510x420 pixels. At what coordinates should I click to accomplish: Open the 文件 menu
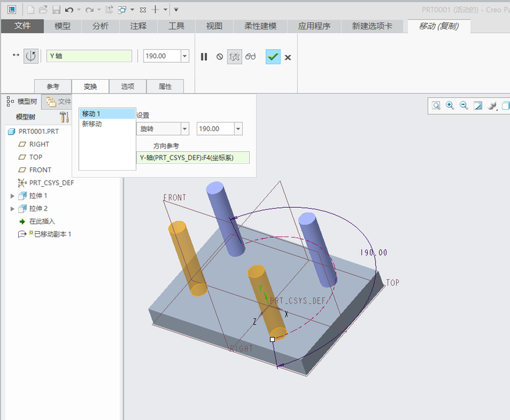pos(22,26)
